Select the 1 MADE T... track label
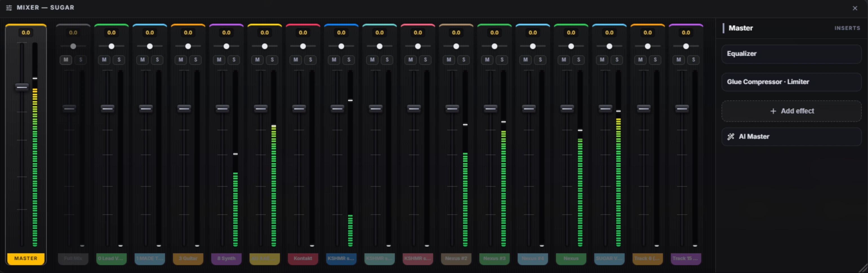Screen dimensions: 868x273 (x=150, y=259)
